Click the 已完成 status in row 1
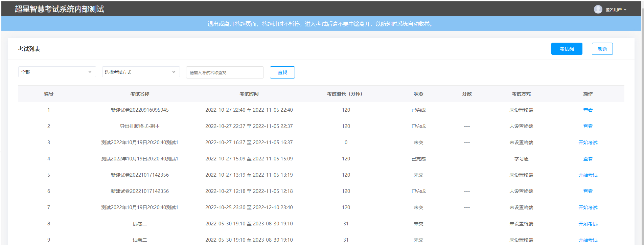 (418, 110)
